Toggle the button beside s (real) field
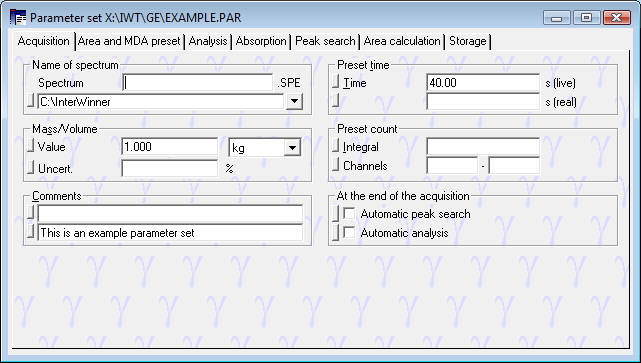 pos(335,100)
